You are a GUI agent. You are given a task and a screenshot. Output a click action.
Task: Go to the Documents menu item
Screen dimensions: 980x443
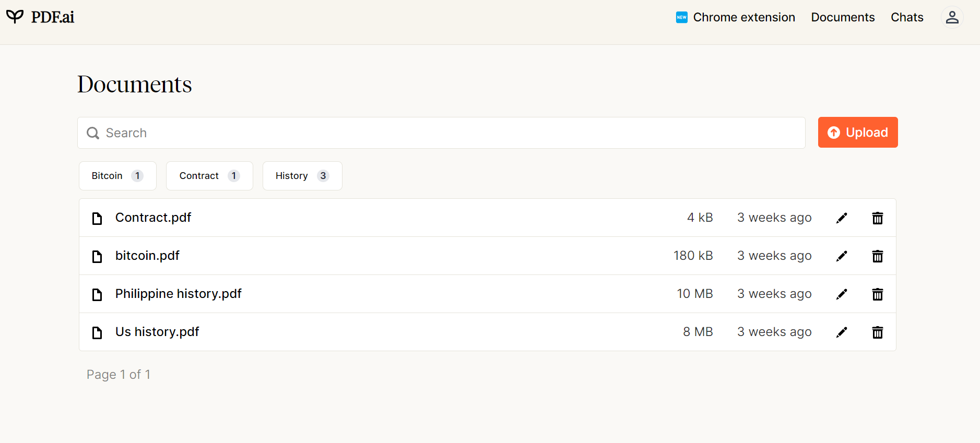843,17
